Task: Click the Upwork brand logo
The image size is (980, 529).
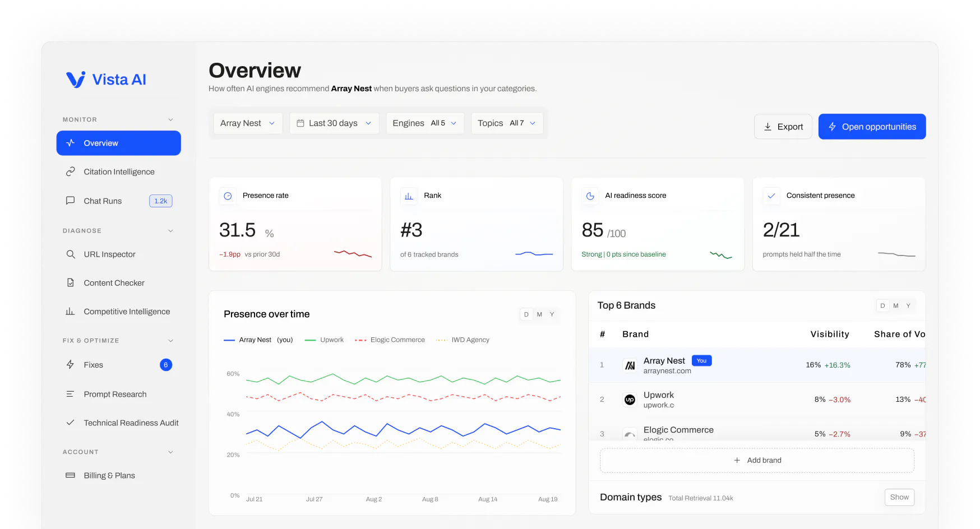Action: coord(630,400)
